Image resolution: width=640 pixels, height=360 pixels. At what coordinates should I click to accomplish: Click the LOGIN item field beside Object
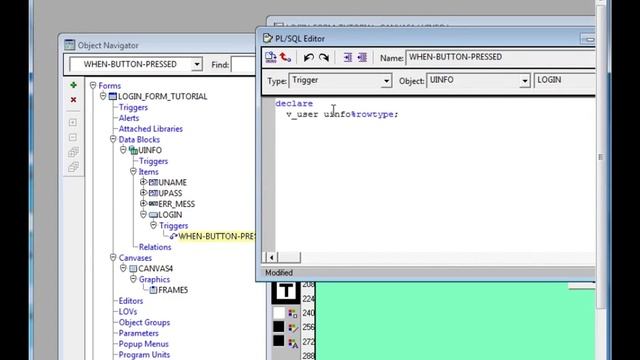click(564, 80)
